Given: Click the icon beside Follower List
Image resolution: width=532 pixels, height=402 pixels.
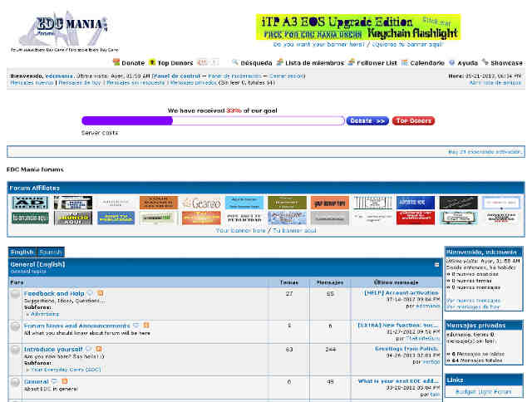Looking at the screenshot, I should click(352, 62).
